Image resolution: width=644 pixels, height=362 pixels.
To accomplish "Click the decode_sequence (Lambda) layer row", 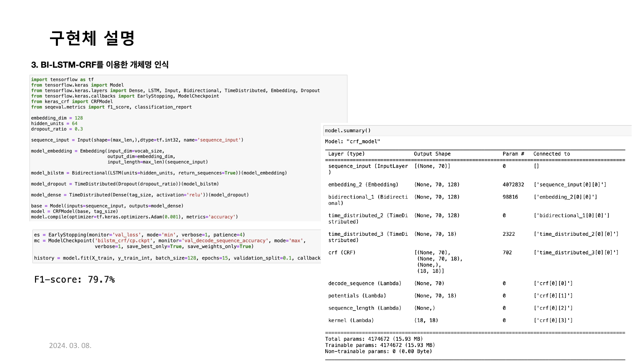I will [x=365, y=283].
